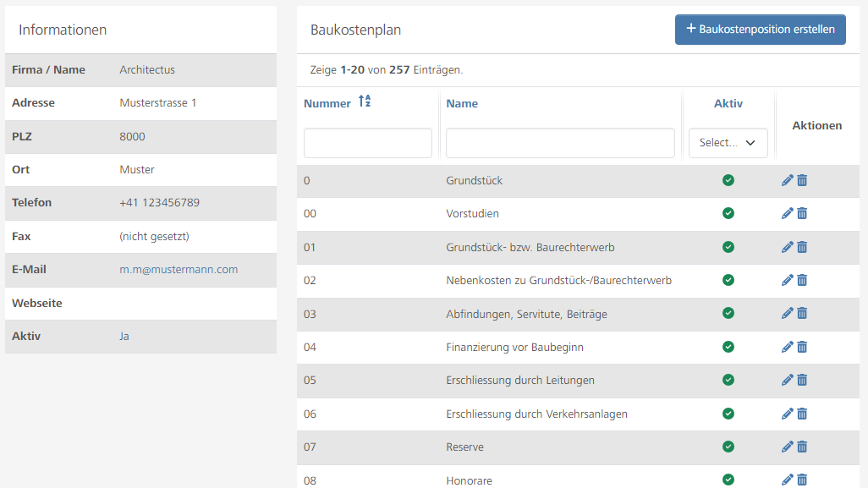Screen dimensions: 868x488
Task: Click the sort icon next to Nummer
Action: (365, 102)
